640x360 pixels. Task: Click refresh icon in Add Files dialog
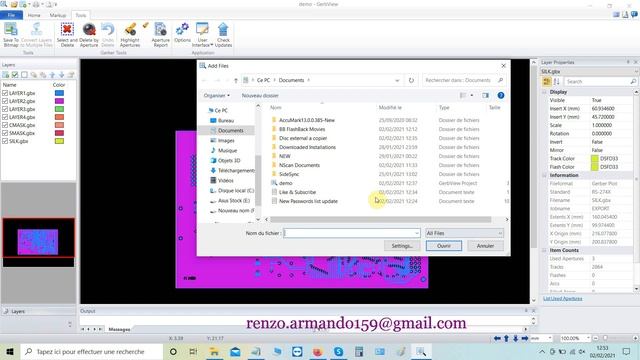[x=411, y=80]
